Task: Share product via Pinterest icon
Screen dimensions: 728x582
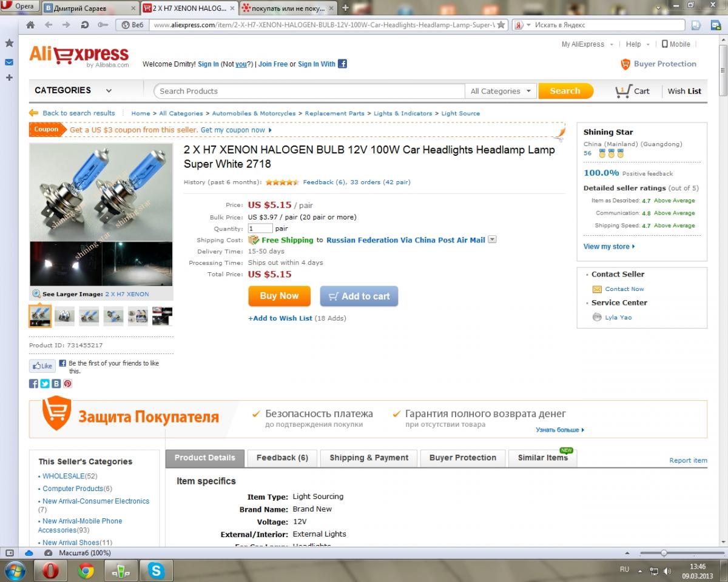Action: tap(67, 384)
